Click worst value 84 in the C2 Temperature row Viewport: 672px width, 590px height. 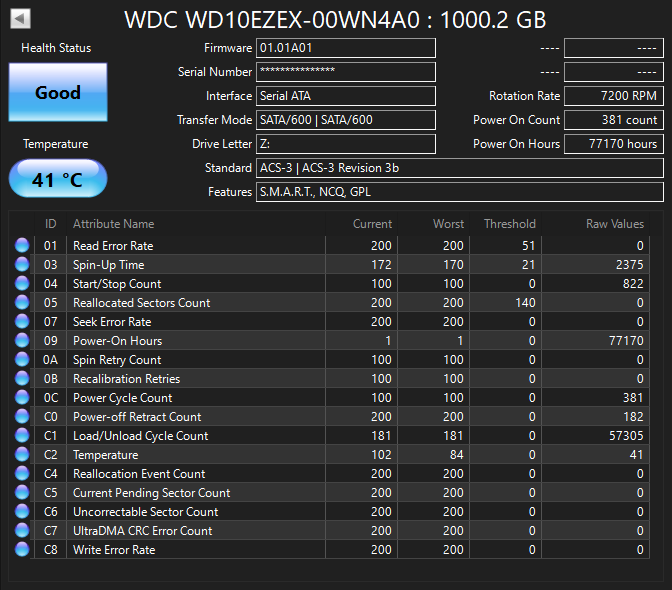pos(456,455)
